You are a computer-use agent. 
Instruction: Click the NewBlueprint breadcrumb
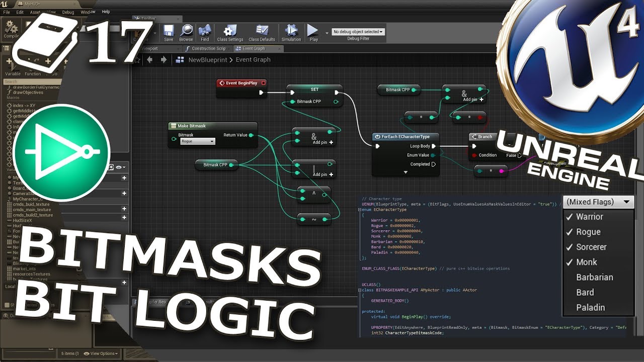point(207,59)
